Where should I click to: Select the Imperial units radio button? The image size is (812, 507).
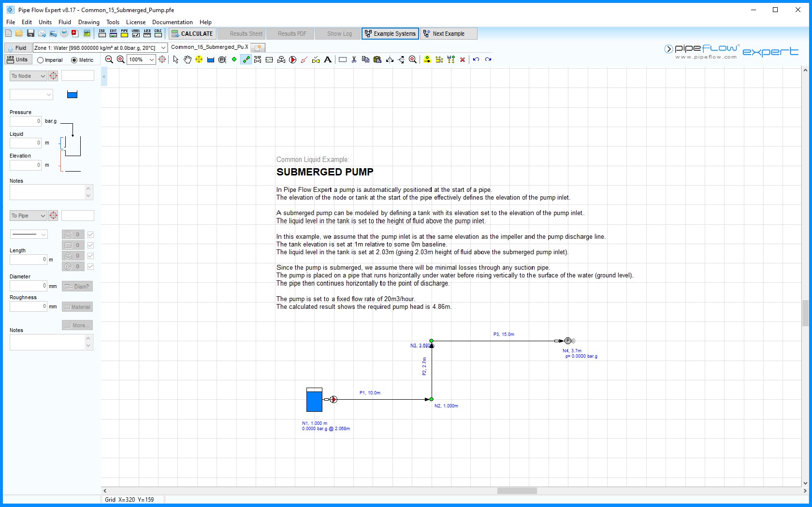[x=40, y=60]
